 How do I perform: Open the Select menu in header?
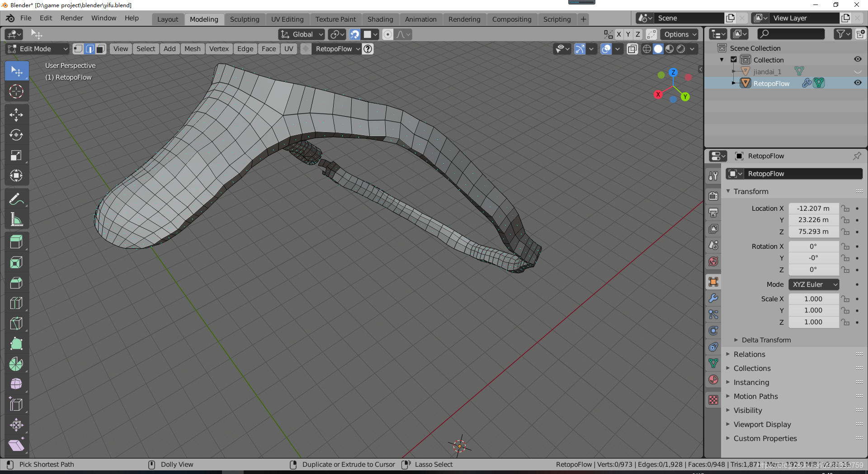point(146,49)
